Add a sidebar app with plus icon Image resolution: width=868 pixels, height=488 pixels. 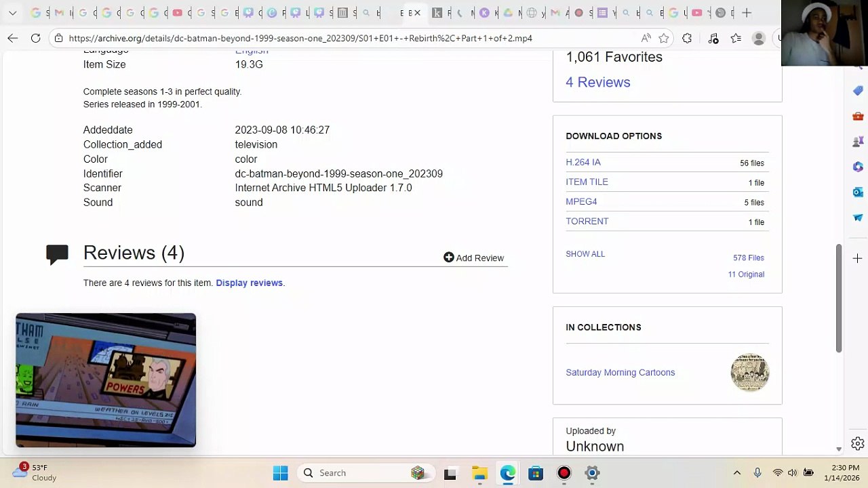pos(858,258)
